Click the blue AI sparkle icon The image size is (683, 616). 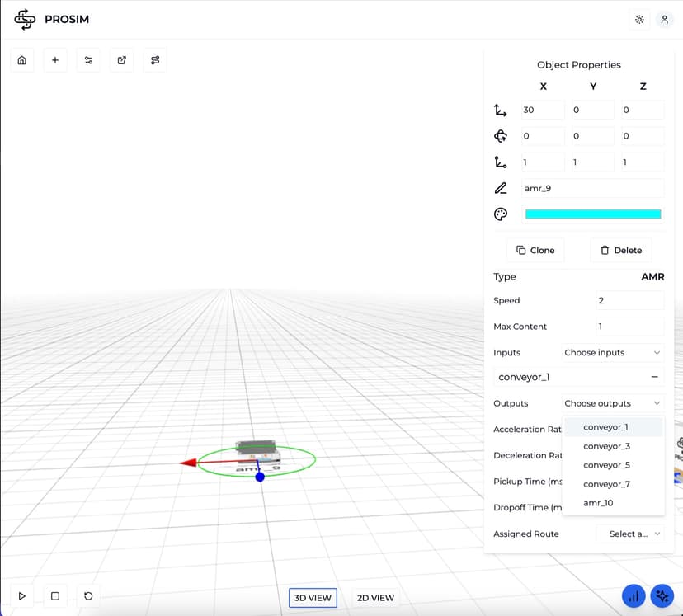click(662, 595)
